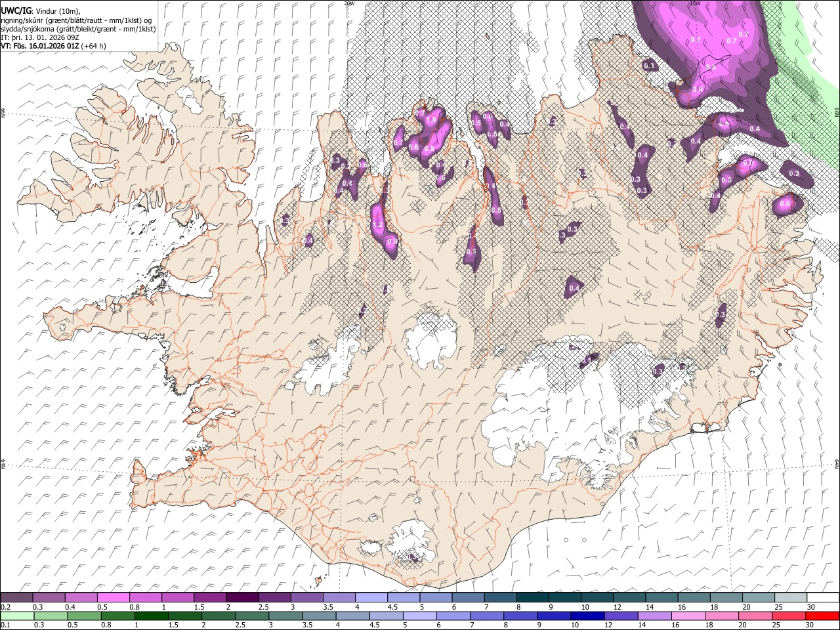Click the '15W' longitude label at the top edge
The image size is (840, 630).
[x=694, y=3]
